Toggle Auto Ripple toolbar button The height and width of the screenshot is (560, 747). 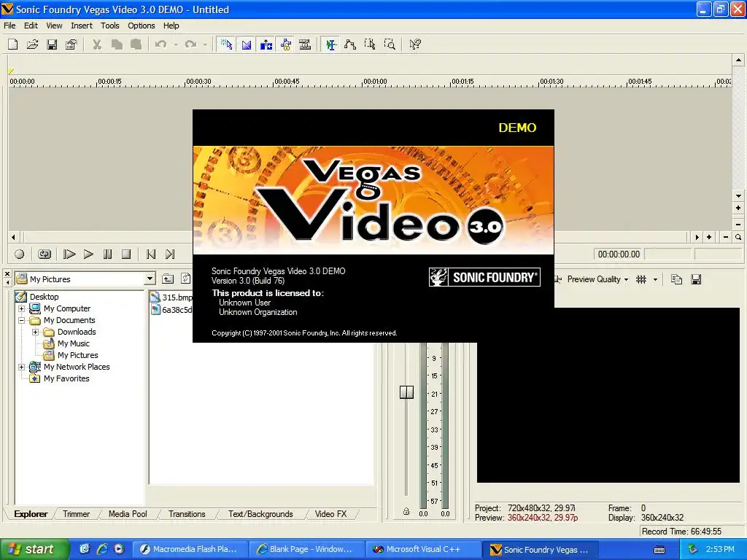pos(266,44)
